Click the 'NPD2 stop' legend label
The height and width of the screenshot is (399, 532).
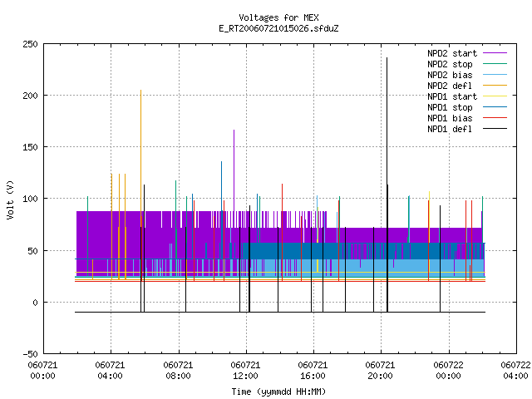(x=450, y=64)
